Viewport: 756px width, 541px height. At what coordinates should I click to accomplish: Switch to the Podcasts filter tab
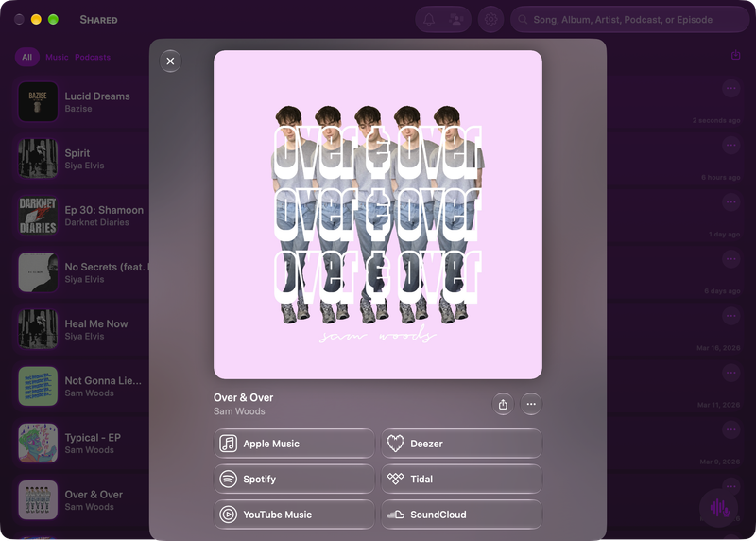[93, 57]
